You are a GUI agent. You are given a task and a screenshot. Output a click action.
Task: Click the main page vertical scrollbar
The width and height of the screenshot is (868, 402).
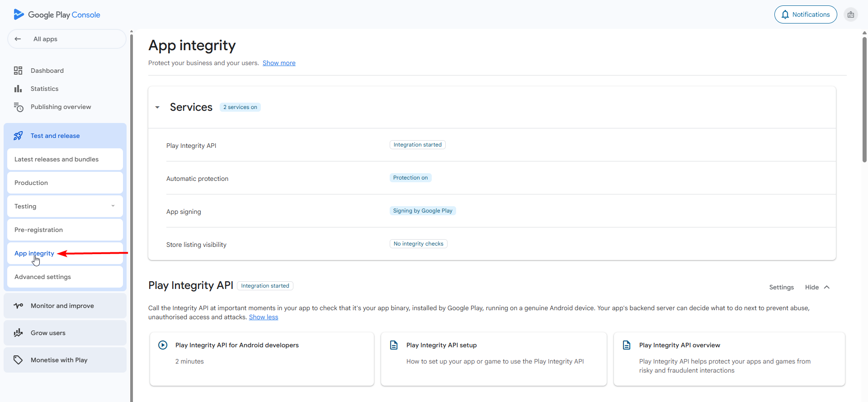point(864,99)
